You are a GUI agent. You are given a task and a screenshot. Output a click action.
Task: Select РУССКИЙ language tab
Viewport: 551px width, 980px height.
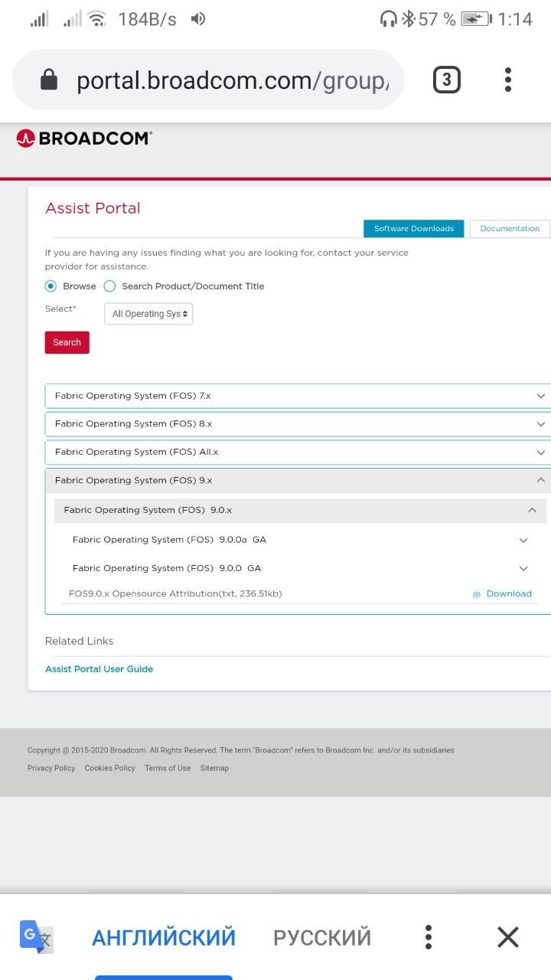[322, 937]
